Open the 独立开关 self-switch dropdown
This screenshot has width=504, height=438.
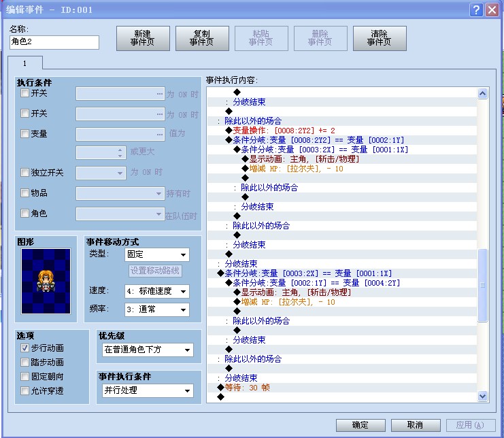pos(101,173)
